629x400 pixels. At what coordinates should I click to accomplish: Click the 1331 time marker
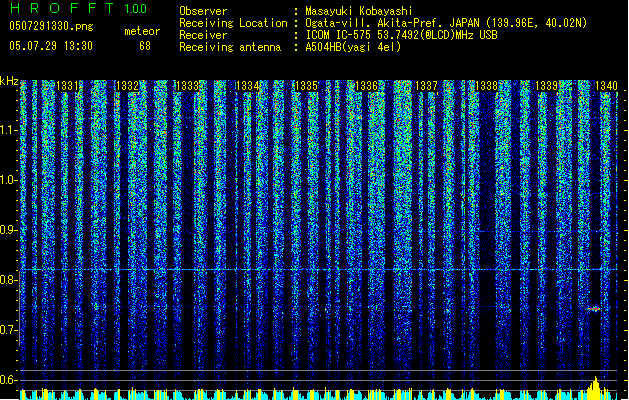point(67,85)
